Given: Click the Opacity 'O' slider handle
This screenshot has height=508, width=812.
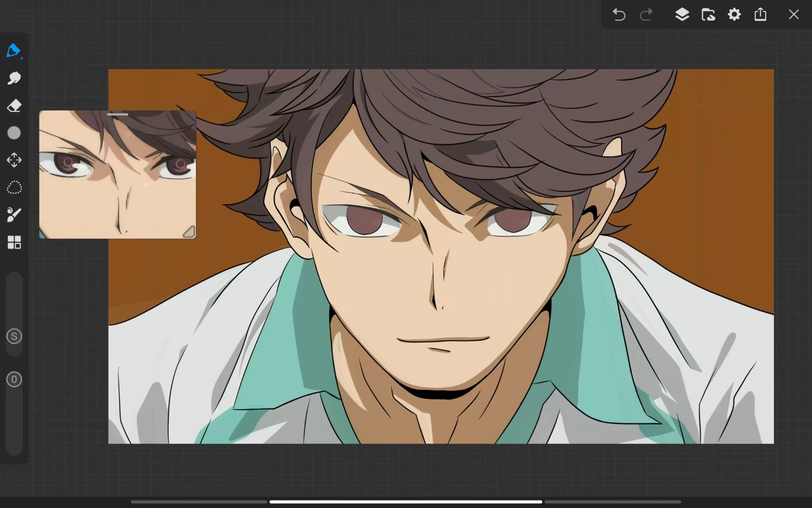Looking at the screenshot, I should coord(14,380).
